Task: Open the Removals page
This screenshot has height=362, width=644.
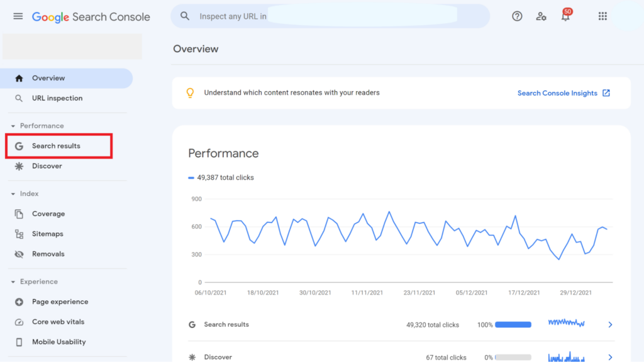Action: (66, 254)
